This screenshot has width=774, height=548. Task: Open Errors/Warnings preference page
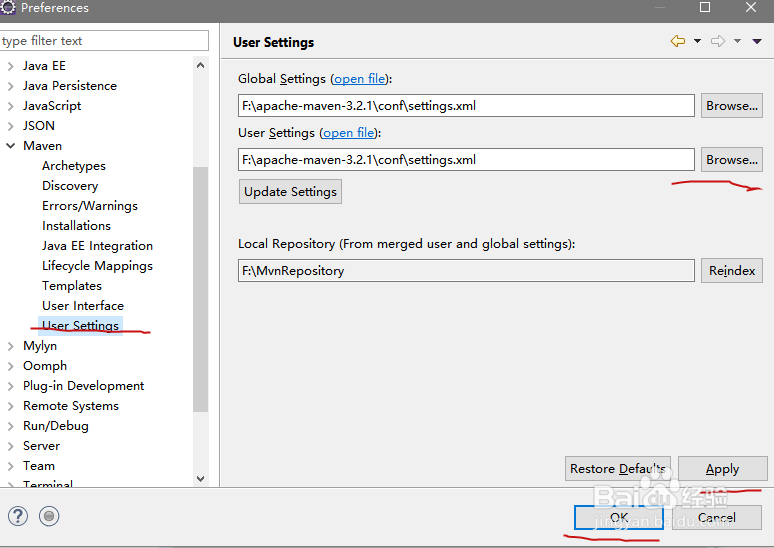[x=90, y=206]
